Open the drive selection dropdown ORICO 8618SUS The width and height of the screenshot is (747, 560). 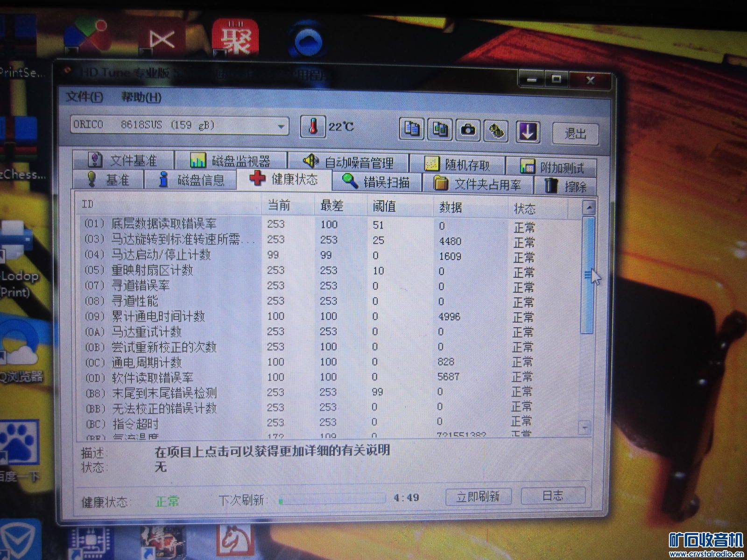tap(180, 126)
